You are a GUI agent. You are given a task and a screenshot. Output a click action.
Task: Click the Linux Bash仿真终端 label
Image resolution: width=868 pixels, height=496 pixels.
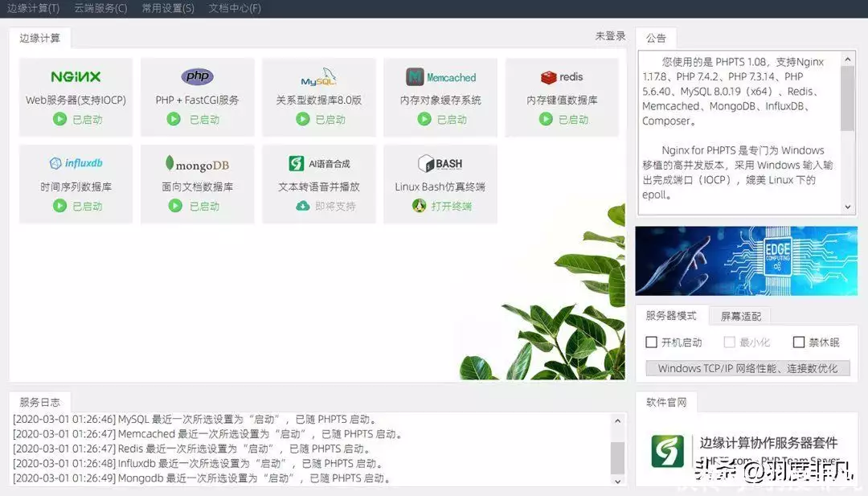pyautogui.click(x=440, y=187)
